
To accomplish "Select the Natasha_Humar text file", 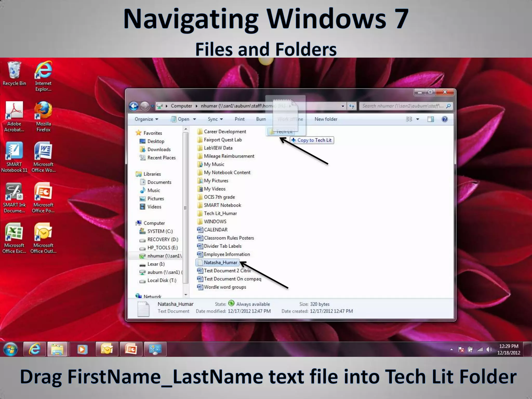I will (220, 263).
